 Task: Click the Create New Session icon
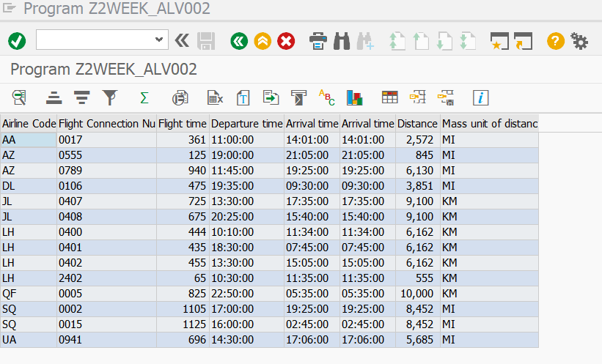pos(499,41)
